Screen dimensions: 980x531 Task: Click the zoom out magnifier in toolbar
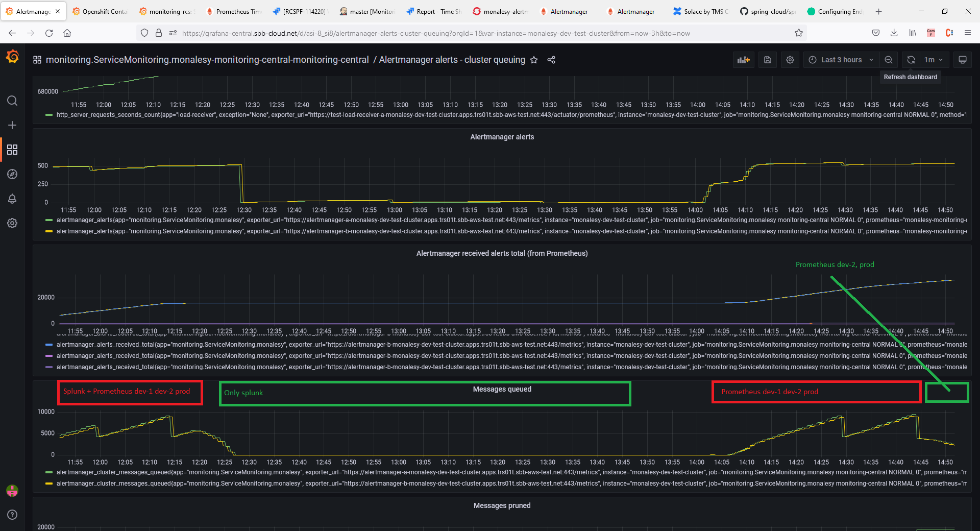(x=889, y=60)
